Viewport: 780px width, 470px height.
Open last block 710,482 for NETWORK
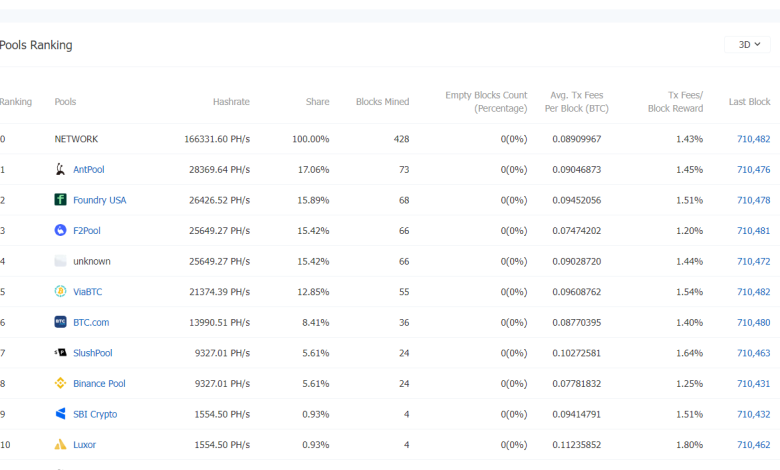pyautogui.click(x=753, y=139)
